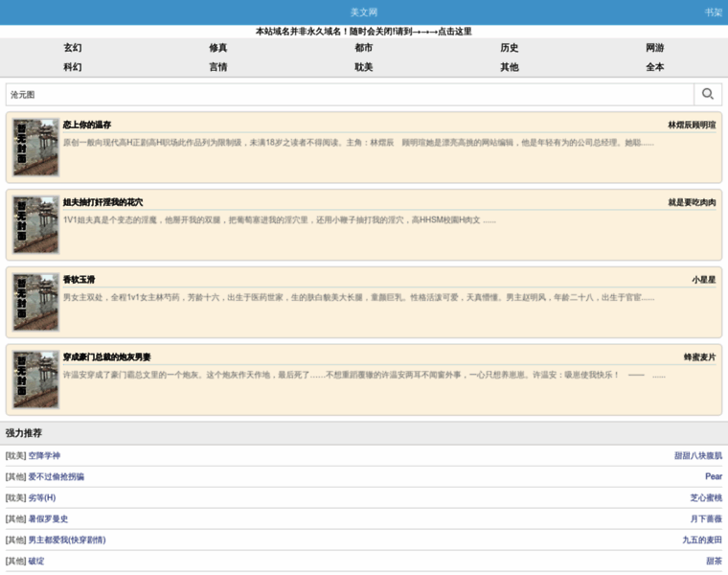Select the 网游 category
This screenshot has height=575, width=728.
[x=655, y=48]
